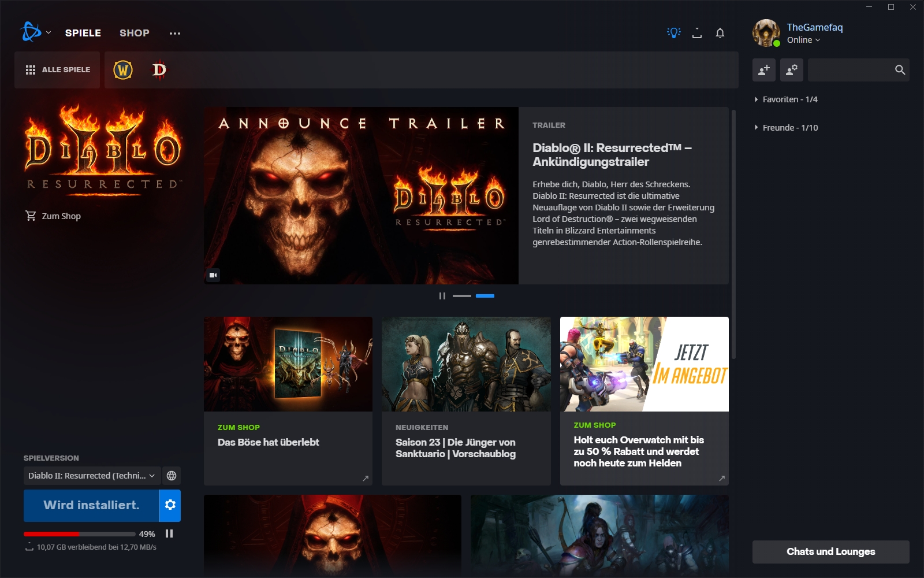
Task: Open install settings gear button
Action: point(170,505)
